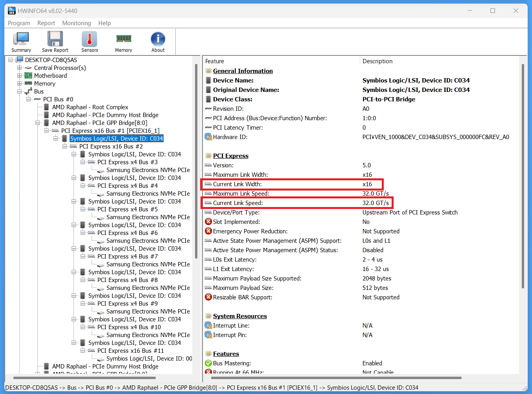
Task: Click the Bus node icon
Action: coord(28,91)
